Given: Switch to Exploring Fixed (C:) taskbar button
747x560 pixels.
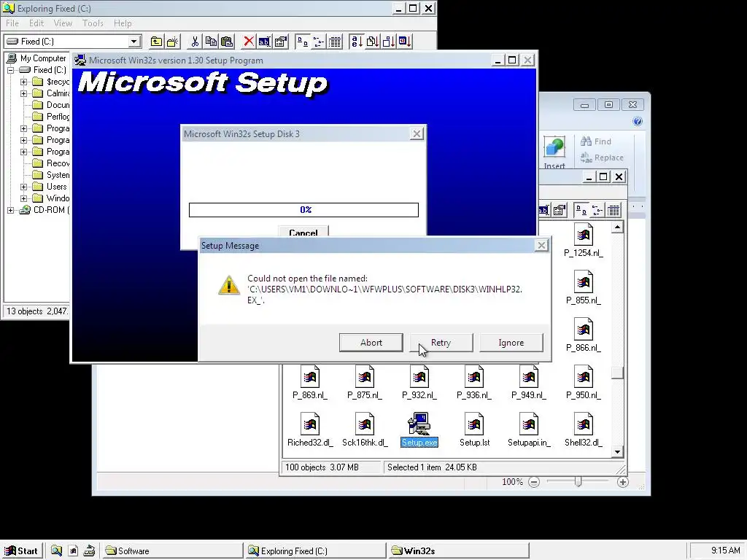Looking at the screenshot, I should (x=315, y=551).
